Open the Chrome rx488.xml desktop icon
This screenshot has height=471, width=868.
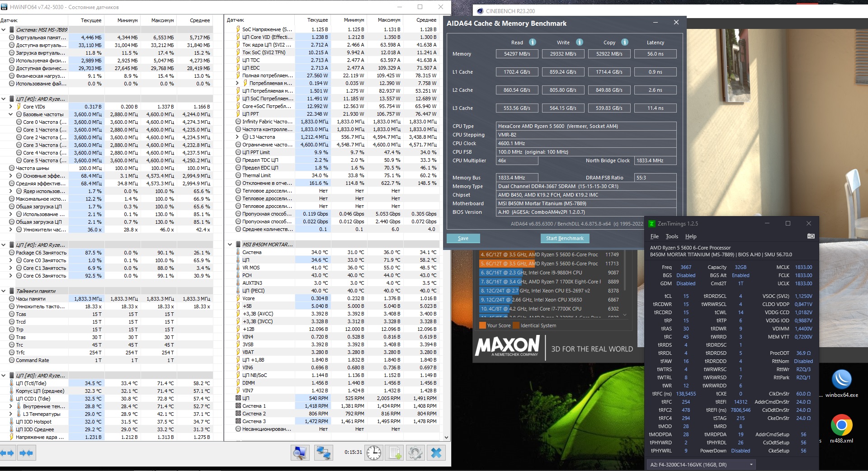pyautogui.click(x=841, y=429)
